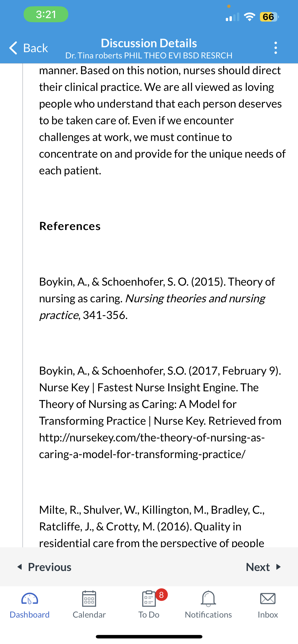Open the nursekey.com reference URL
This screenshot has height=644, width=298.
point(152,446)
